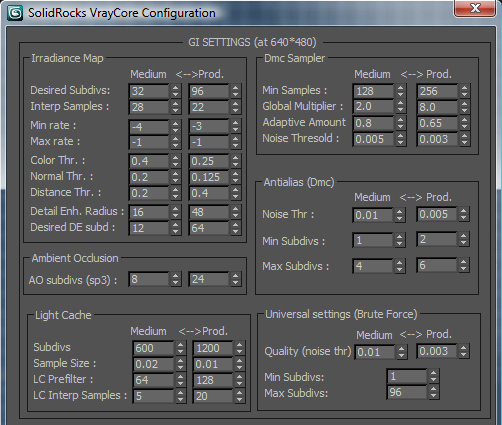The width and height of the screenshot is (502, 425).
Task: Select Medium Noise Thresold field showing 0.005
Action: 373,139
